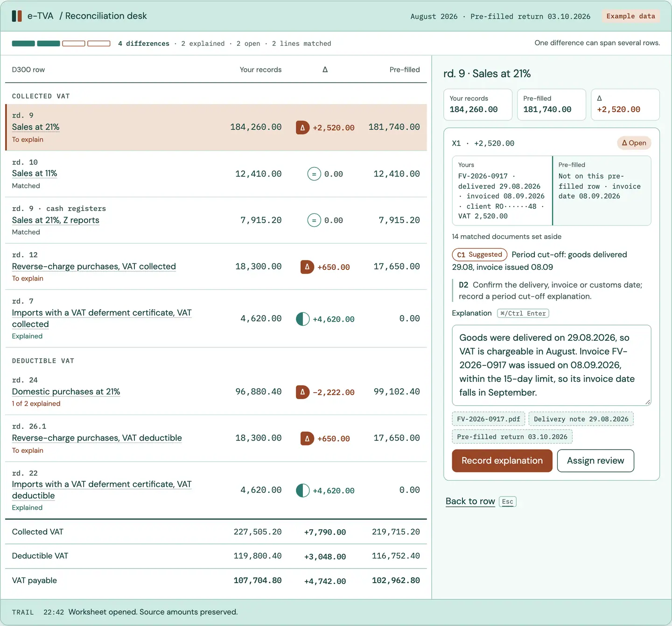
Task: Click the Deductible VAT delta +3,048.00
Action: coord(325,556)
